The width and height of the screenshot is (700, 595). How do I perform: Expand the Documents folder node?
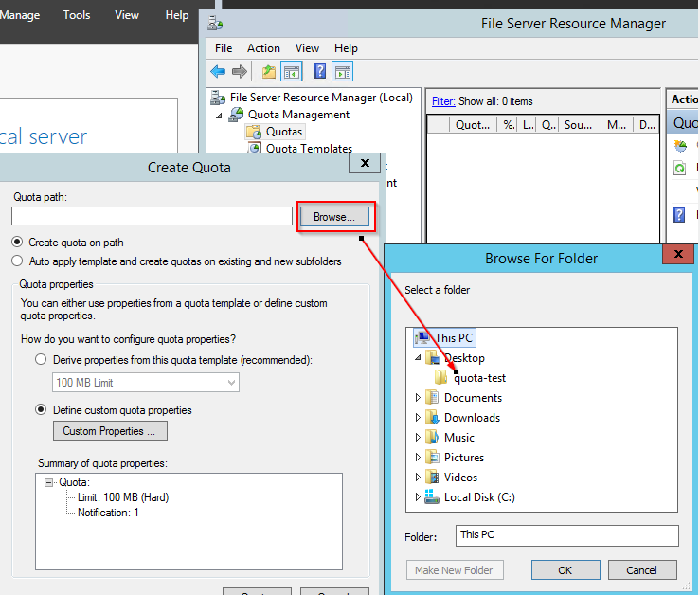tap(418, 398)
